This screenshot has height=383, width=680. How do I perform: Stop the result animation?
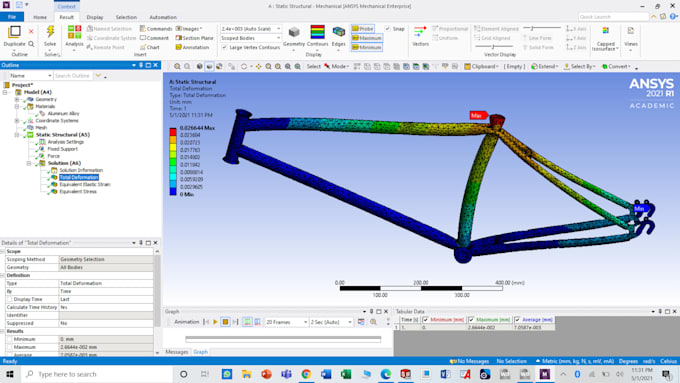(x=225, y=322)
